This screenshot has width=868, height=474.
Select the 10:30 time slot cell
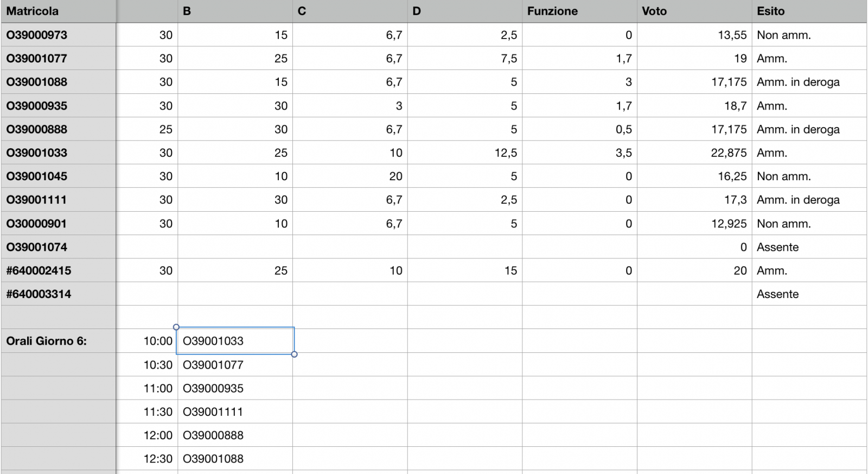(x=147, y=365)
